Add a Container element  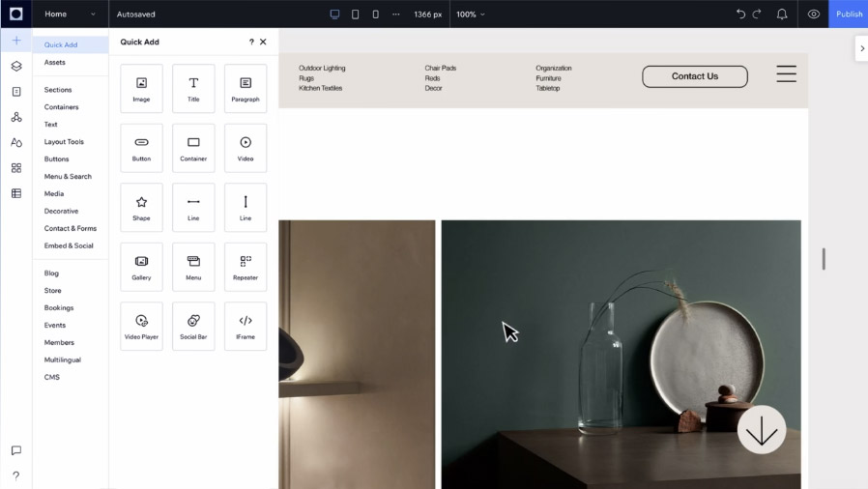tap(193, 148)
